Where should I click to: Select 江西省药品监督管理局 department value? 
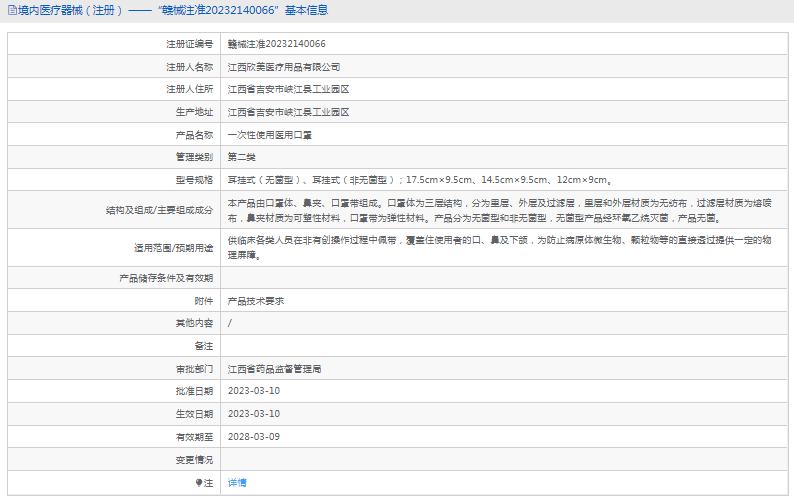tap(274, 369)
